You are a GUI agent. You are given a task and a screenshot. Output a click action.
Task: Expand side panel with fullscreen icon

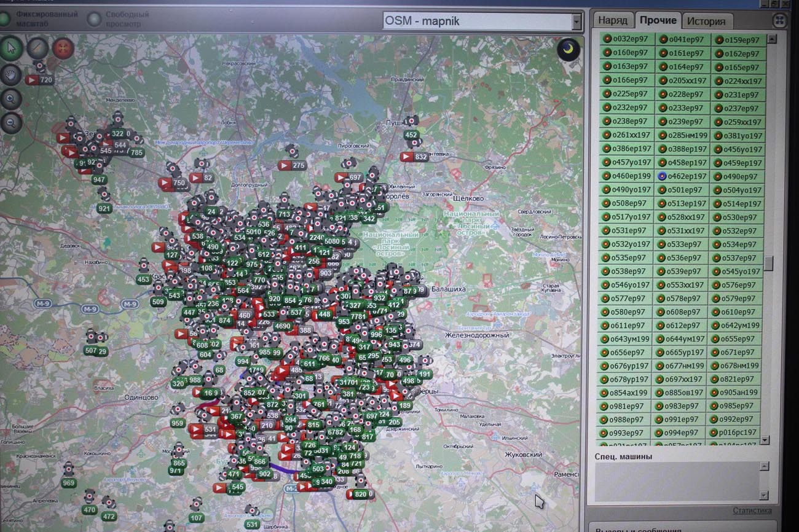coord(779,20)
